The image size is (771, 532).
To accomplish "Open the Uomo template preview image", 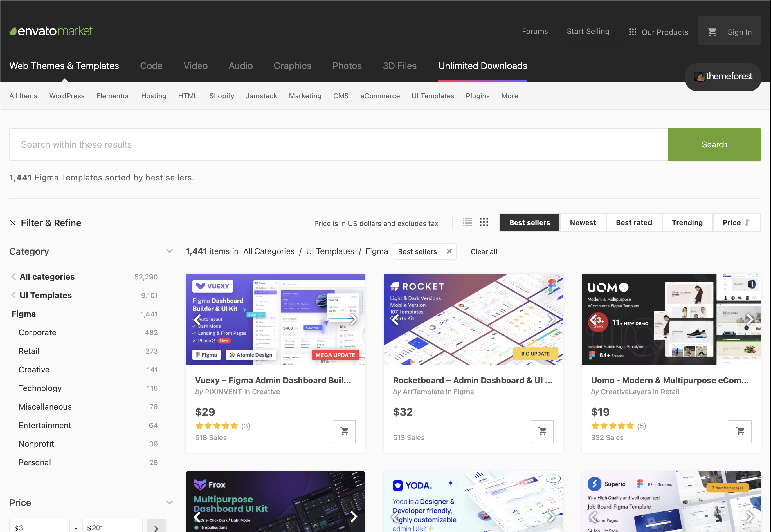I will click(671, 319).
